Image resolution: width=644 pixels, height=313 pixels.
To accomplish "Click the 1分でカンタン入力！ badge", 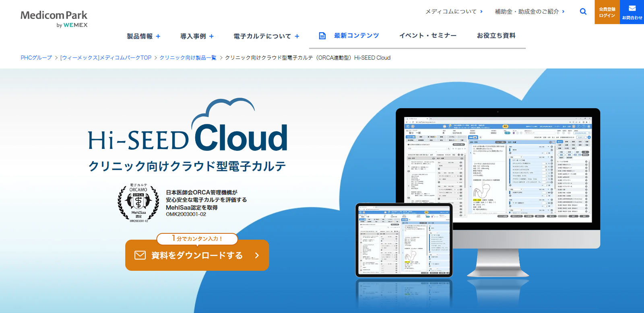I will (197, 239).
